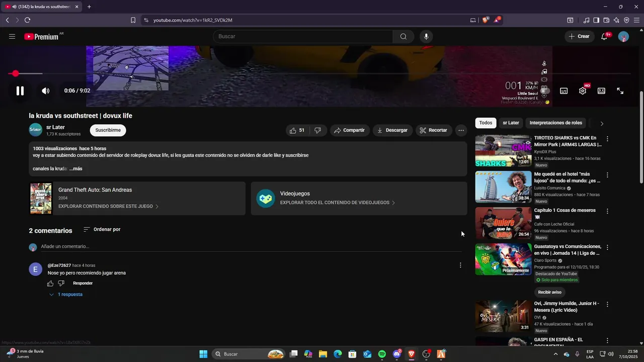644x362 pixels.
Task: Open the Crear menu
Action: click(x=579, y=36)
